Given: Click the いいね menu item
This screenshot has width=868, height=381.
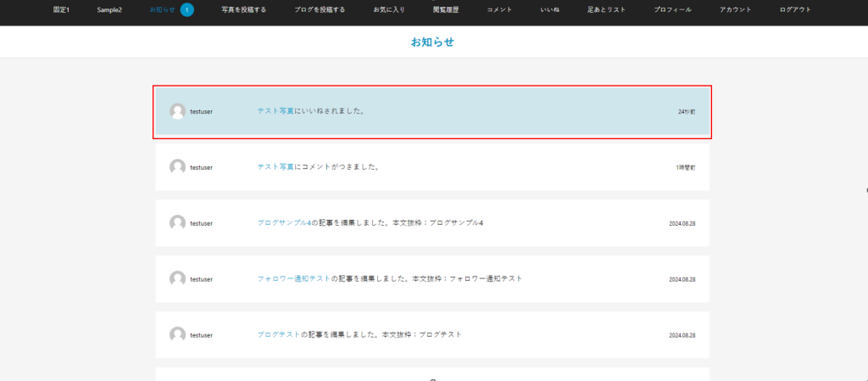Looking at the screenshot, I should pos(549,10).
